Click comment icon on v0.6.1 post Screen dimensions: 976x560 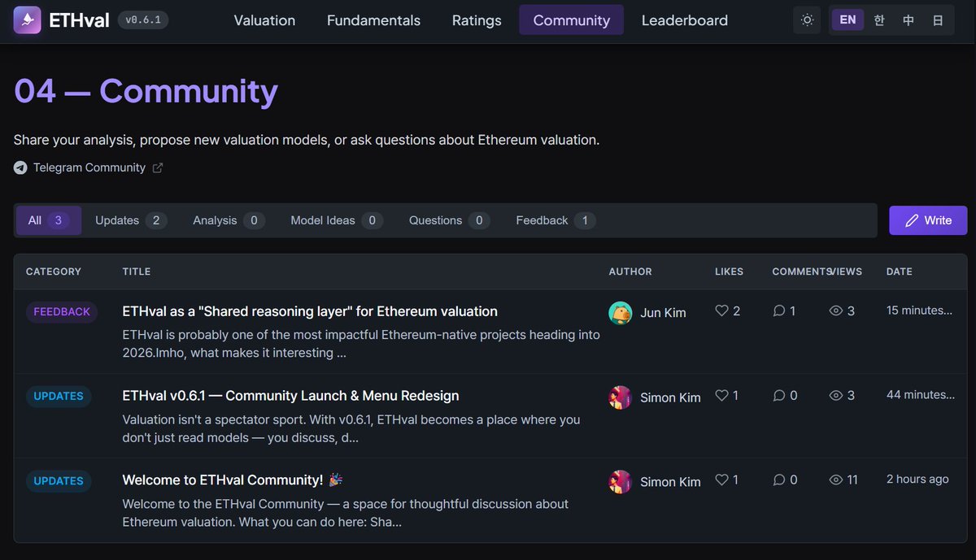click(x=779, y=395)
